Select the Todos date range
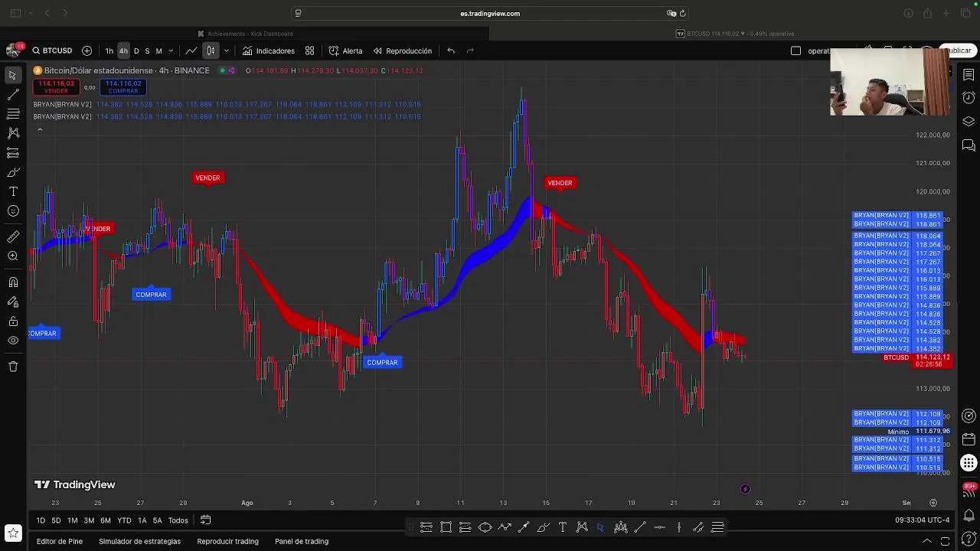Viewport: 980px width, 551px height. (178, 520)
